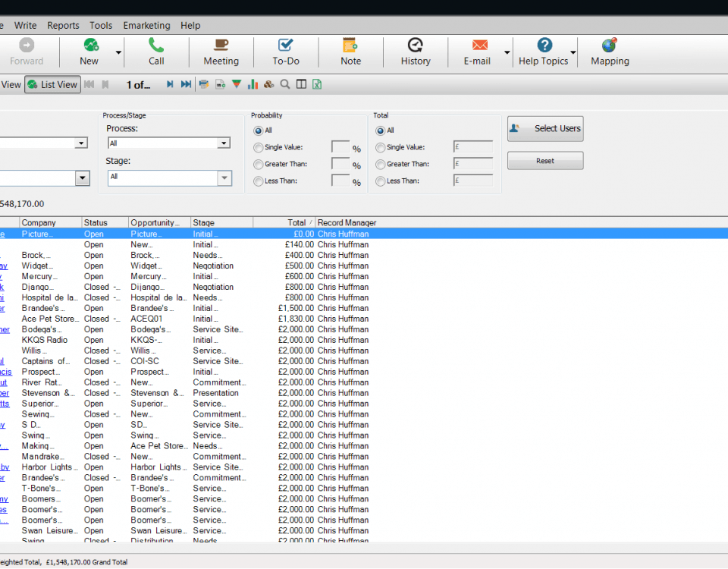Open the Reports menu
This screenshot has height=569, width=728.
click(x=63, y=26)
